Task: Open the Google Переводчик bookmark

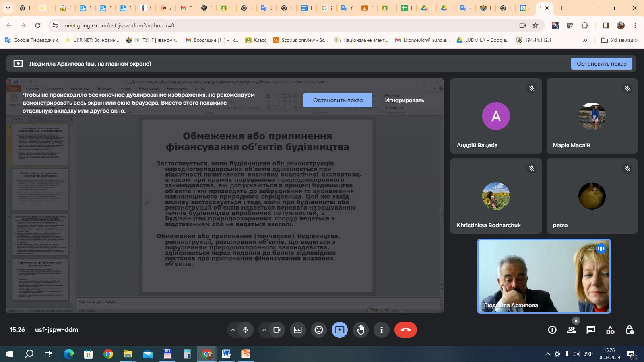Action: click(31, 40)
